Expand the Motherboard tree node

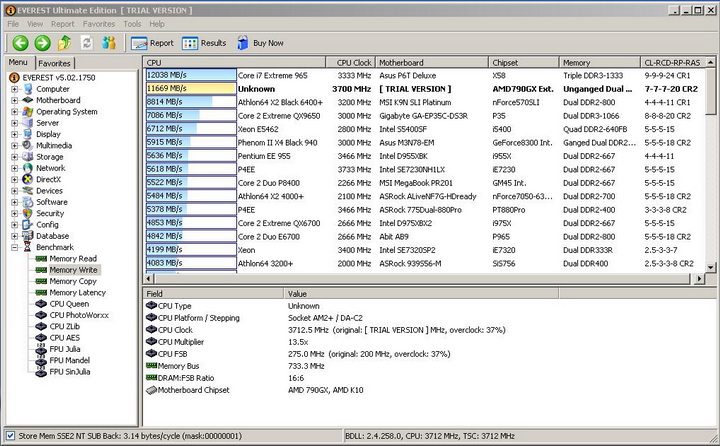15,100
